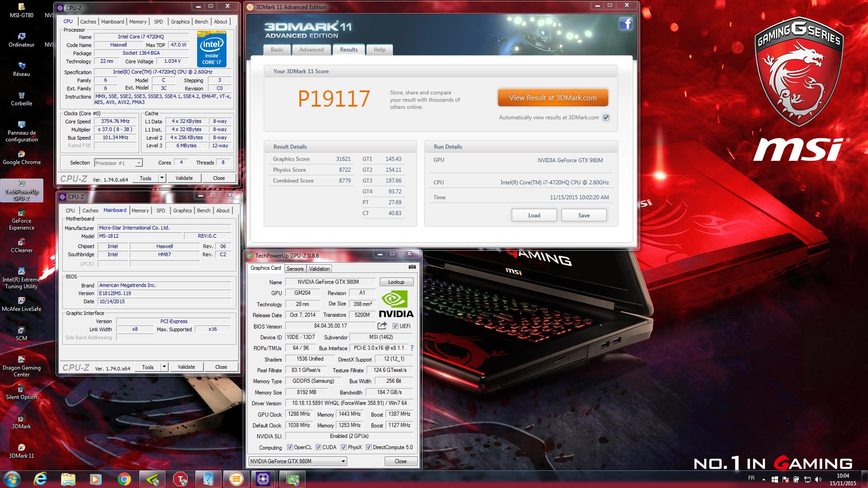Image resolution: width=868 pixels, height=488 pixels.
Task: Open the 3DMark 11 desktop shortcut
Action: coord(21,451)
